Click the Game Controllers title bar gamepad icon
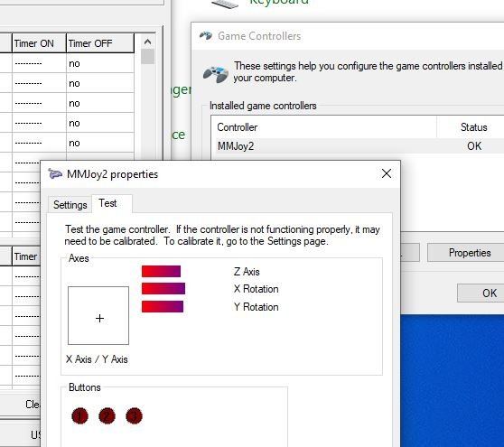Screen dimensions: 504x447 pyautogui.click(x=206, y=36)
